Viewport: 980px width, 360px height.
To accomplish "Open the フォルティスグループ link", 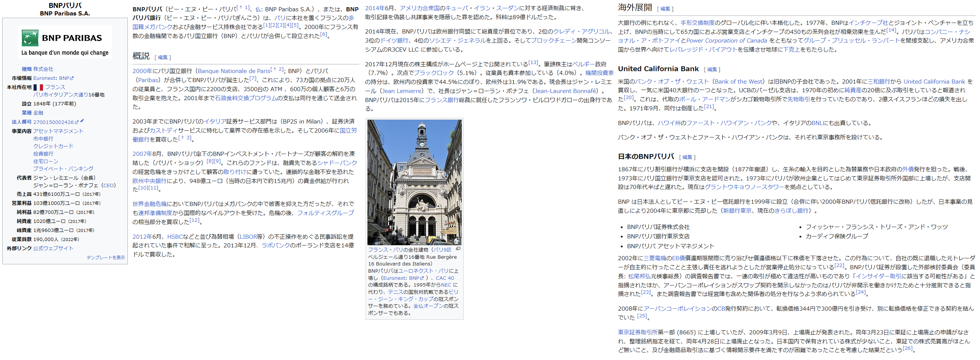I will click(x=325, y=213).
